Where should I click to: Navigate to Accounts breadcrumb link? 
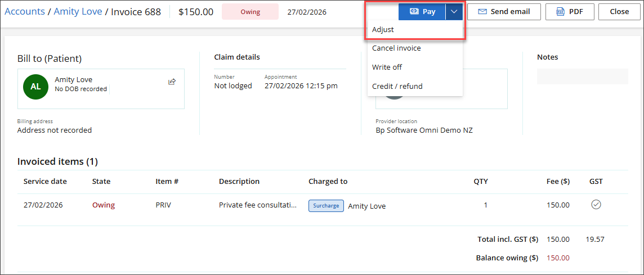pos(25,12)
